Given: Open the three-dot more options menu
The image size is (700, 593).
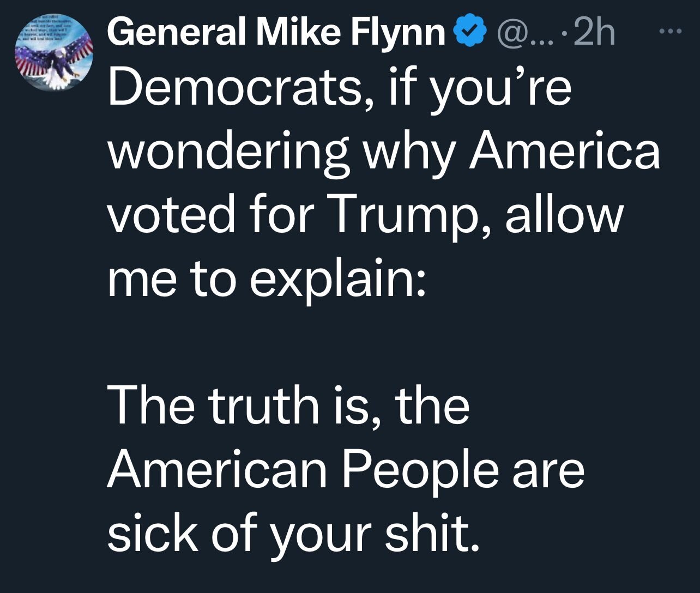Looking at the screenshot, I should tap(669, 31).
